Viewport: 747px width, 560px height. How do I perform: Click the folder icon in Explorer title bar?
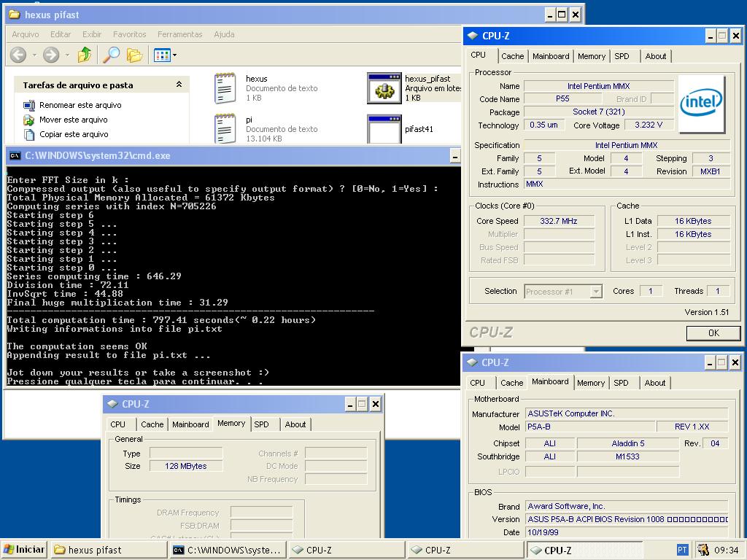click(15, 15)
